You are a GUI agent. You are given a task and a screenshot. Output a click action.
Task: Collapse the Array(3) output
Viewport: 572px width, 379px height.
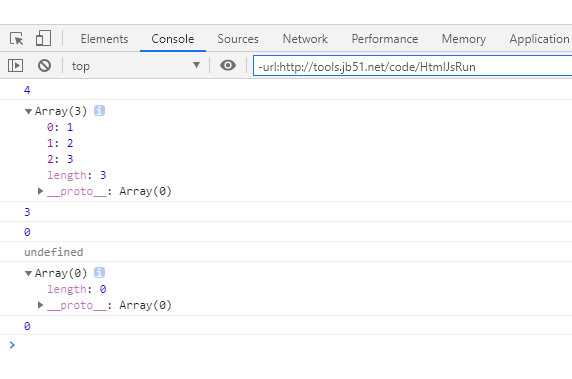(28, 111)
